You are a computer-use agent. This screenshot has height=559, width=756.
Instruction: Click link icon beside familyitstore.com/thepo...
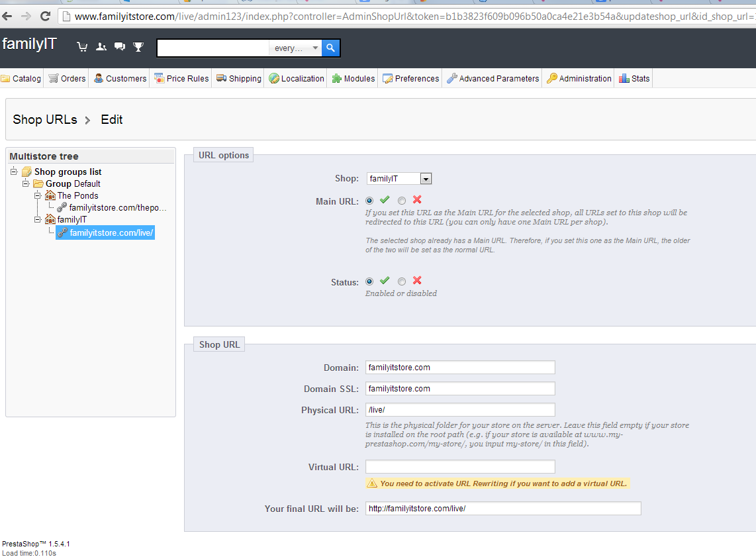(x=62, y=207)
